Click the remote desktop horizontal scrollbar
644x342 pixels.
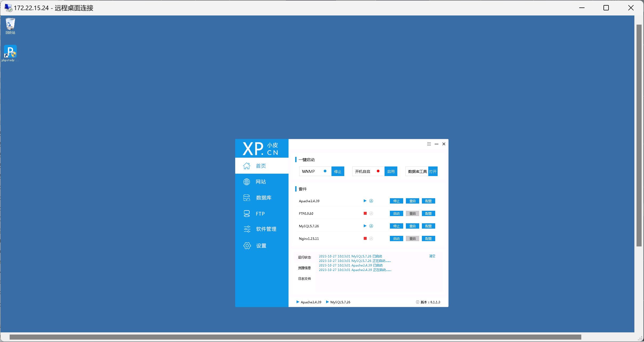295,337
